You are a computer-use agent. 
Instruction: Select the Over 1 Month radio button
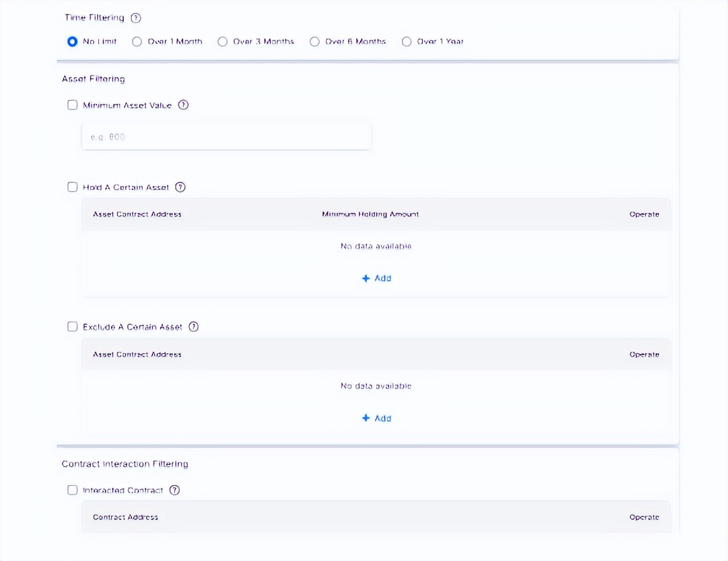click(x=137, y=41)
